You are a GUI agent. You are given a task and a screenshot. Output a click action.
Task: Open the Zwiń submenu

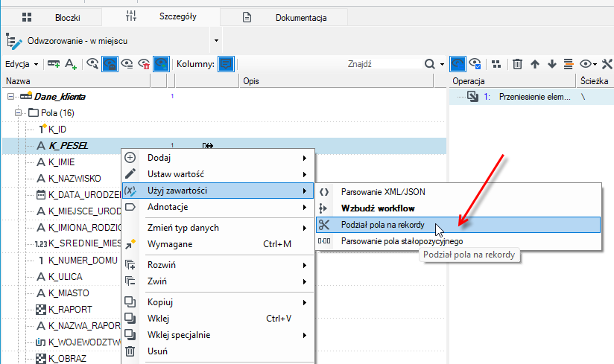[218, 281]
